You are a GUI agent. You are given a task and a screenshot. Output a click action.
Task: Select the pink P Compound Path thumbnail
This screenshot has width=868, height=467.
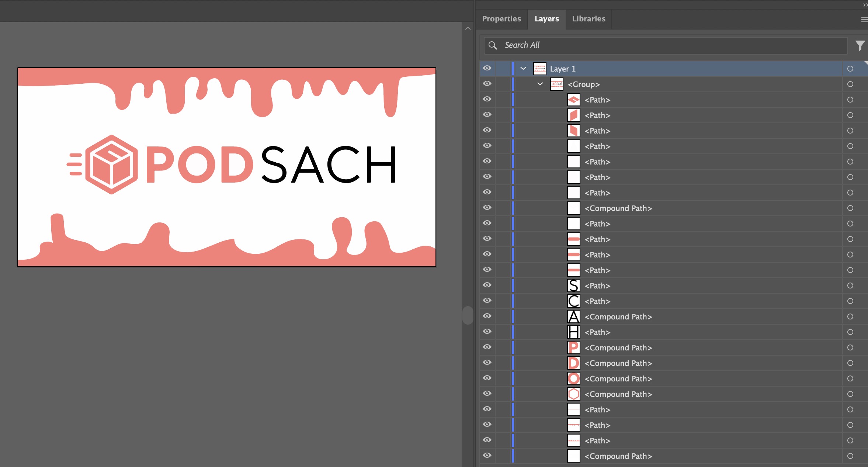(573, 347)
